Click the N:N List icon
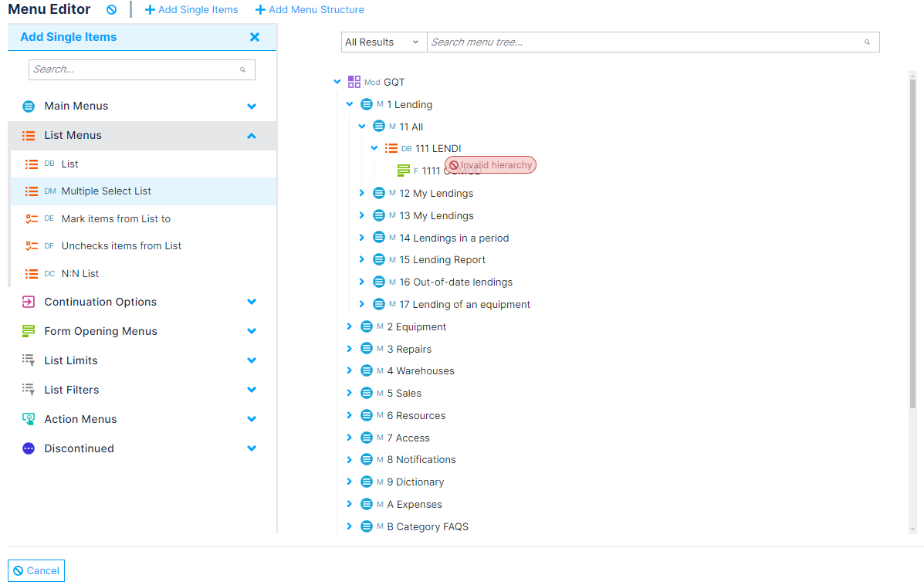Screen dimensions: 924x585 31,274
